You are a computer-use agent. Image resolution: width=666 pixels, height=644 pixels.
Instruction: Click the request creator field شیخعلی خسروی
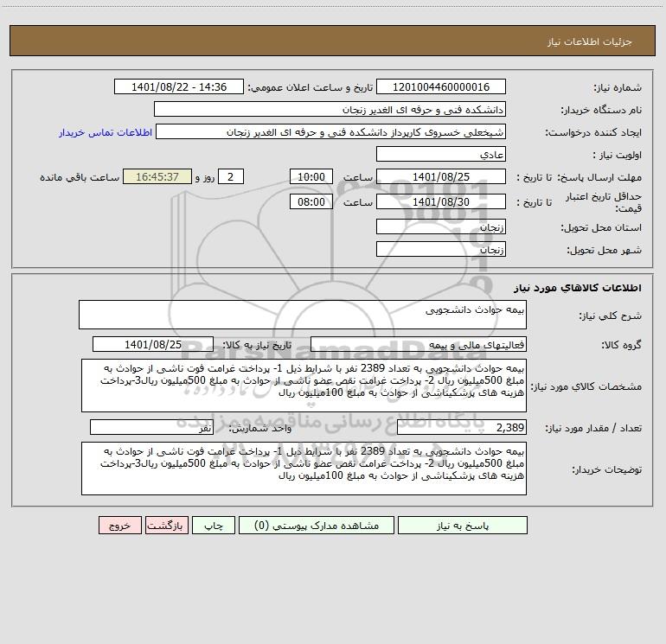[331, 131]
